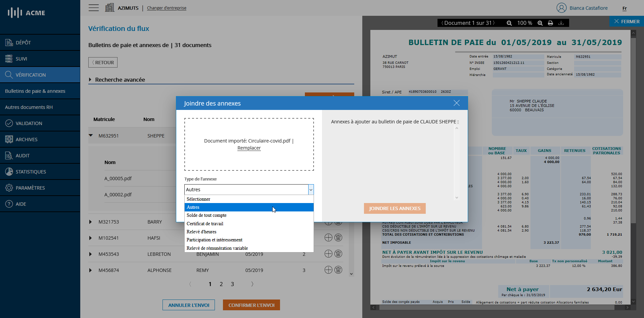Click the Bianca Castafiore user avatar

click(561, 8)
